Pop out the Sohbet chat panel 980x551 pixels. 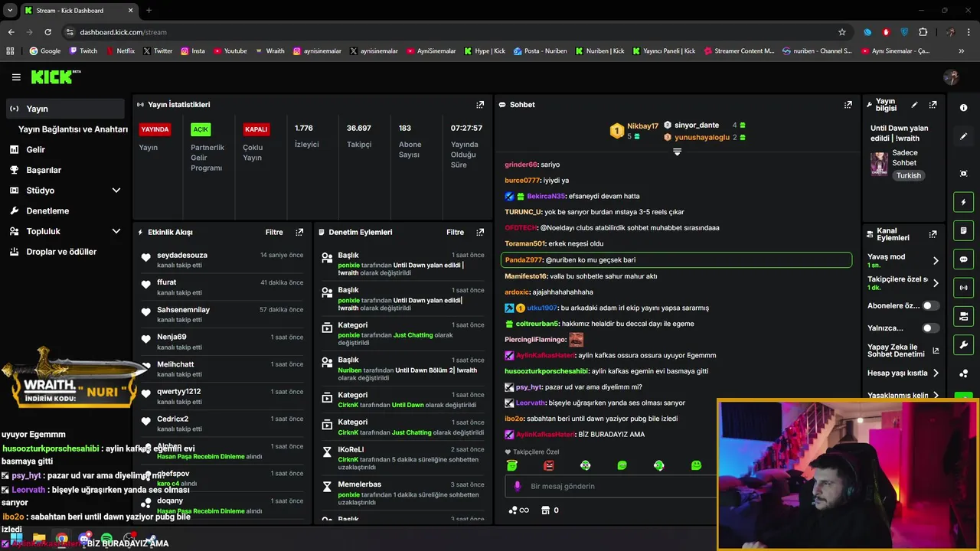tap(848, 105)
